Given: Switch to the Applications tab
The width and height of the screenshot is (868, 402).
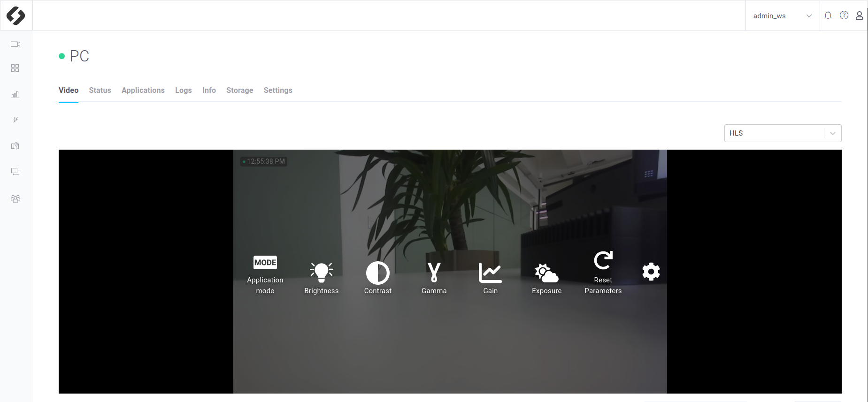Looking at the screenshot, I should coord(143,91).
